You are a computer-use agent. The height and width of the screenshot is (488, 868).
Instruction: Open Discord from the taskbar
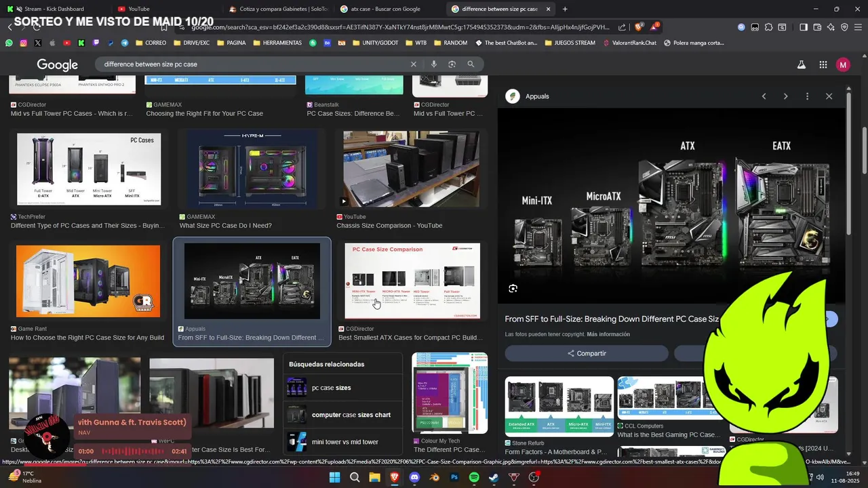[x=414, y=477]
